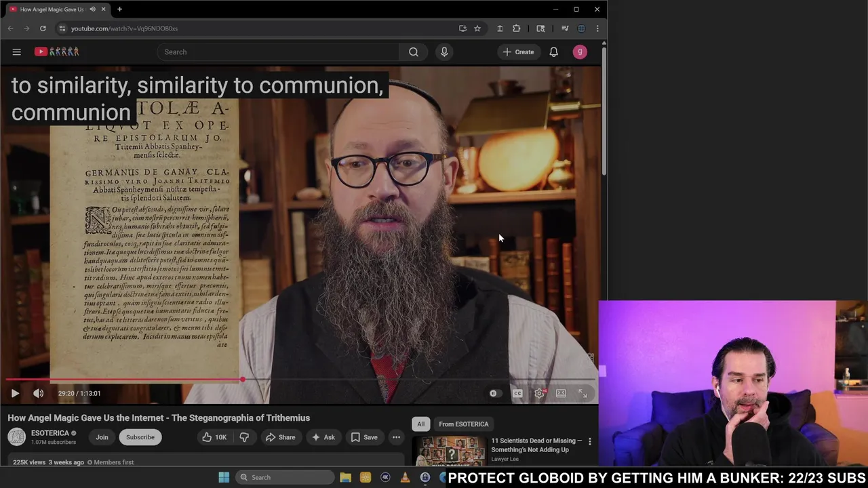The image size is (868, 488).
Task: Select the From ESOTERICA filter chip
Action: (x=463, y=424)
